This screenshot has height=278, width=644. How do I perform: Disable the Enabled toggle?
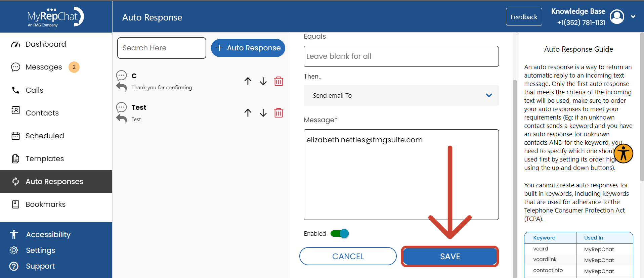point(340,233)
